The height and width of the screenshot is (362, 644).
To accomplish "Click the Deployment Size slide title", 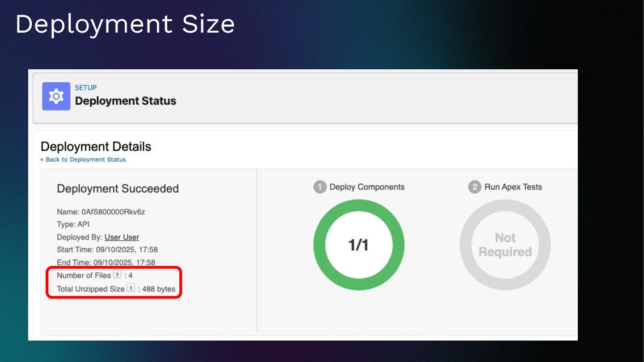I will tap(125, 24).
